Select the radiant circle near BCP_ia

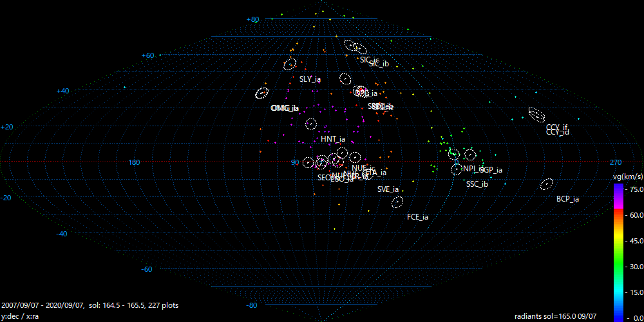[547, 184]
